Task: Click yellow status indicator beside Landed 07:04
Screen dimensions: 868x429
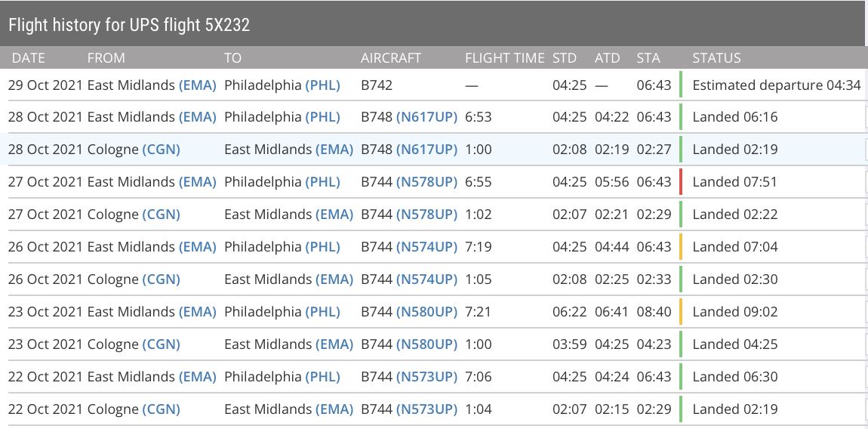Action: pyautogui.click(x=681, y=247)
